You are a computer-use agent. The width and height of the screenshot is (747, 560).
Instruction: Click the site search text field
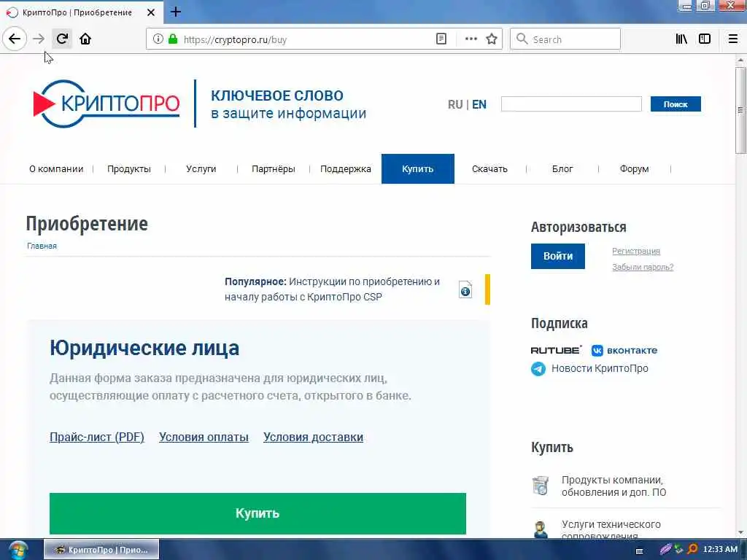(571, 104)
